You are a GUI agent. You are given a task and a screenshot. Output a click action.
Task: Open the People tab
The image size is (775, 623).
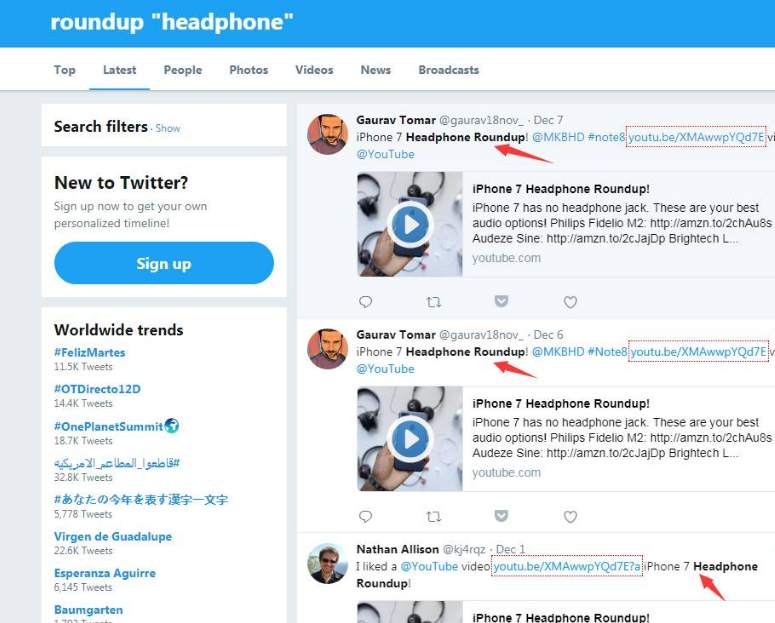[183, 70]
